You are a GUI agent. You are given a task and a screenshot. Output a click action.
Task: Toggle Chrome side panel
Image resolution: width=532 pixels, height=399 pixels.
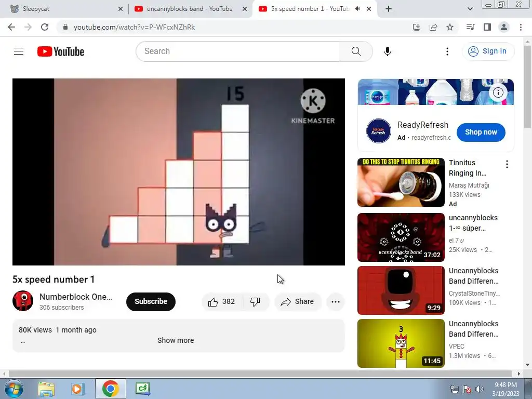tap(487, 27)
